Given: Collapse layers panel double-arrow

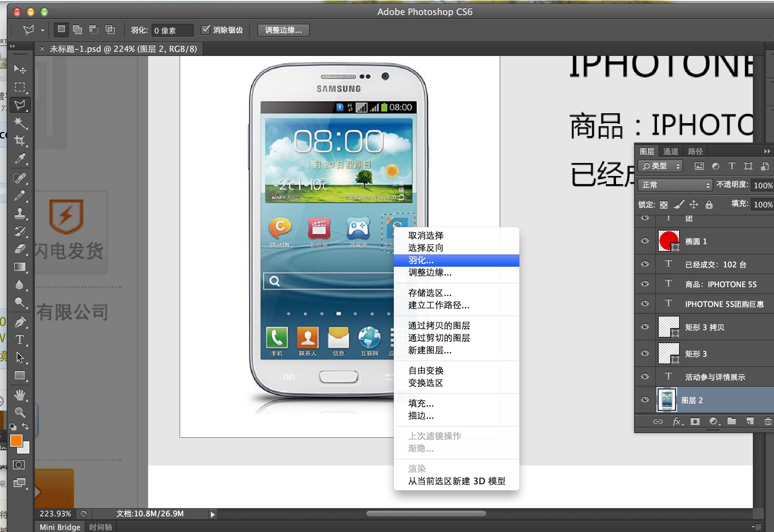Looking at the screenshot, I should pyautogui.click(x=766, y=151).
